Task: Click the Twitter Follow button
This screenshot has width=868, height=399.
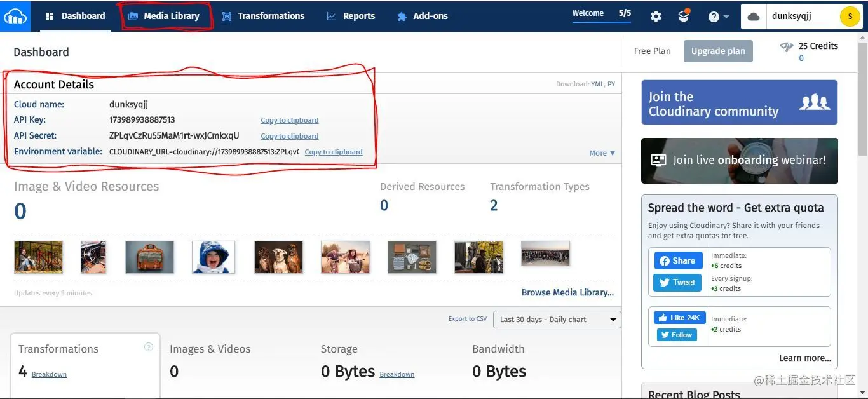Action: 677,335
